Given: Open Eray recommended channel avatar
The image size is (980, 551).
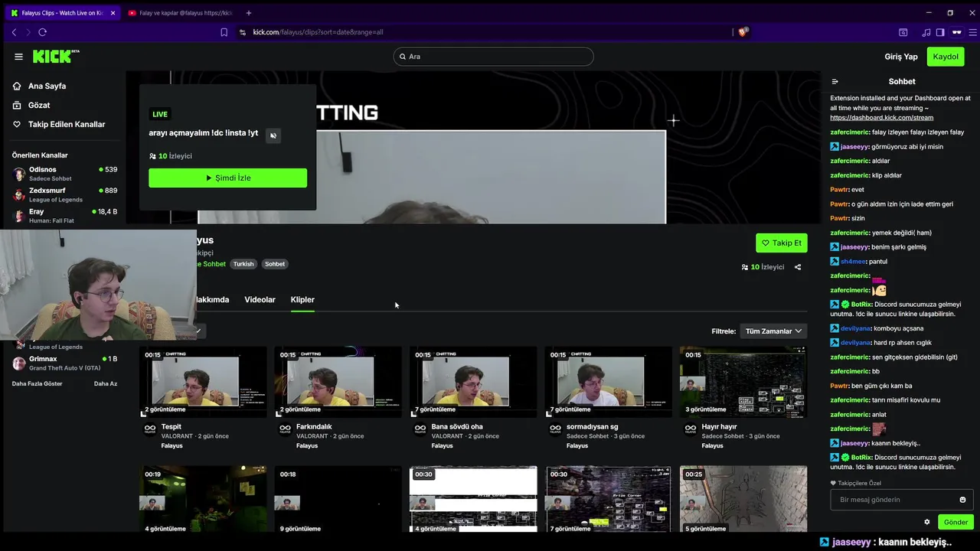Looking at the screenshot, I should pos(19,216).
